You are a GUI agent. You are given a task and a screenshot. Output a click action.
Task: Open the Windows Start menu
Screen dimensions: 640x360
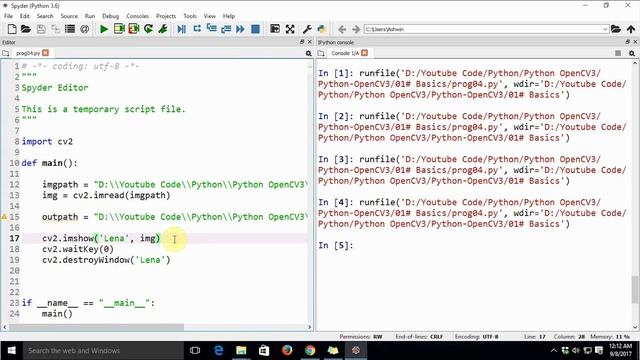pos(11,351)
